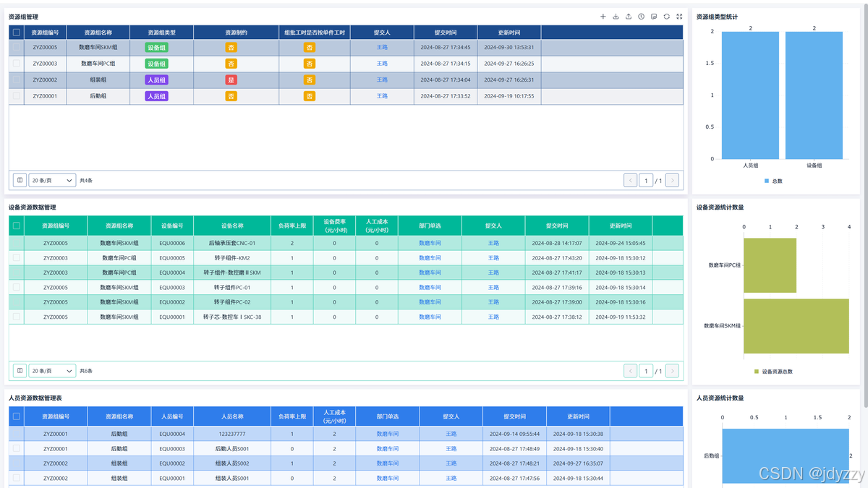Click next page arrow in 资源组管理 pagination
The width and height of the screenshot is (868, 488).
[x=672, y=180]
